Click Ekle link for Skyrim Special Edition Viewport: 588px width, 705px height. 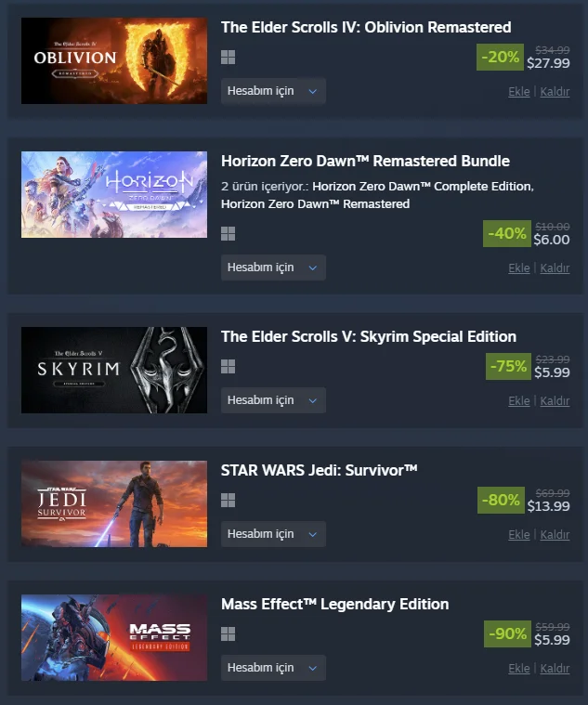[518, 400]
